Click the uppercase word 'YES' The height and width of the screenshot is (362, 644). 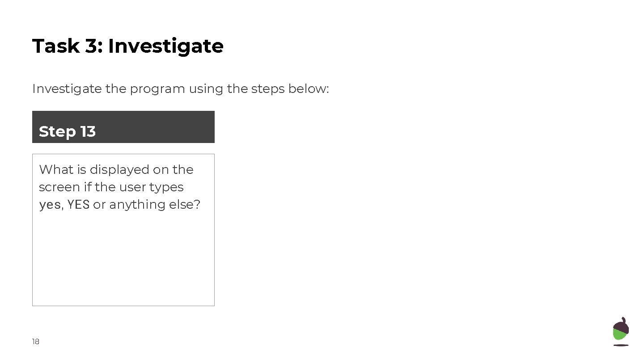click(79, 205)
